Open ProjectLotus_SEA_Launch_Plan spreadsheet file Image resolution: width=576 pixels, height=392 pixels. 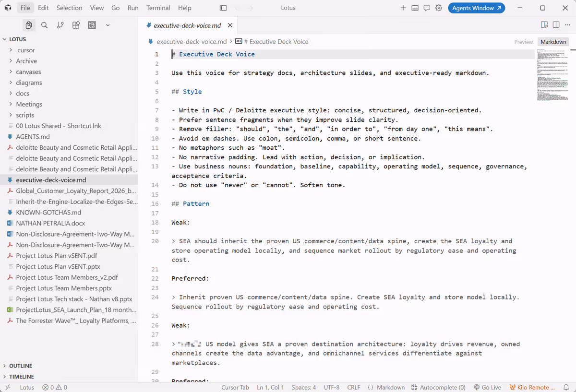coord(69,310)
